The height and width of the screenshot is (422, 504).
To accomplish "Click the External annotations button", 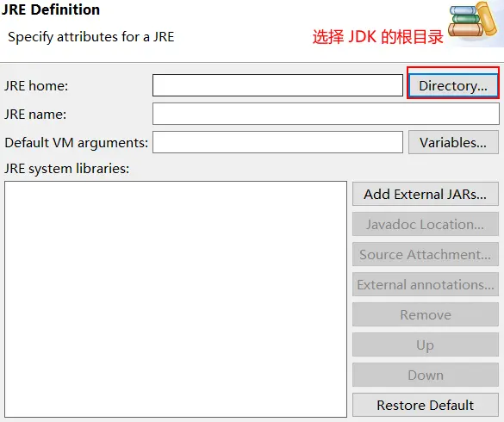I will pos(426,284).
